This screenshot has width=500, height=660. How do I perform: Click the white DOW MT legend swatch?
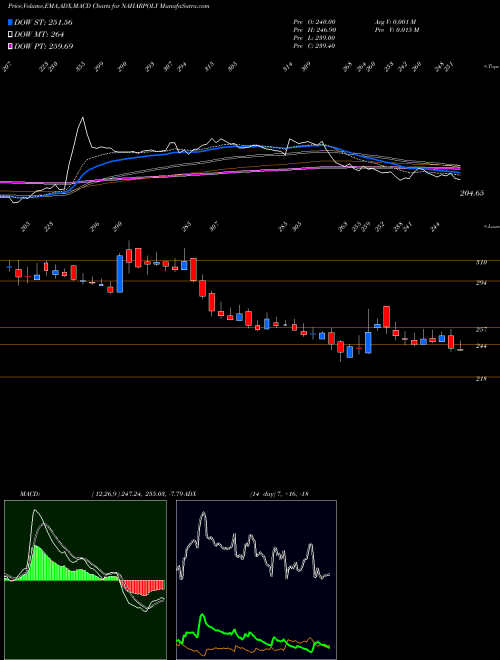tap(11, 34)
